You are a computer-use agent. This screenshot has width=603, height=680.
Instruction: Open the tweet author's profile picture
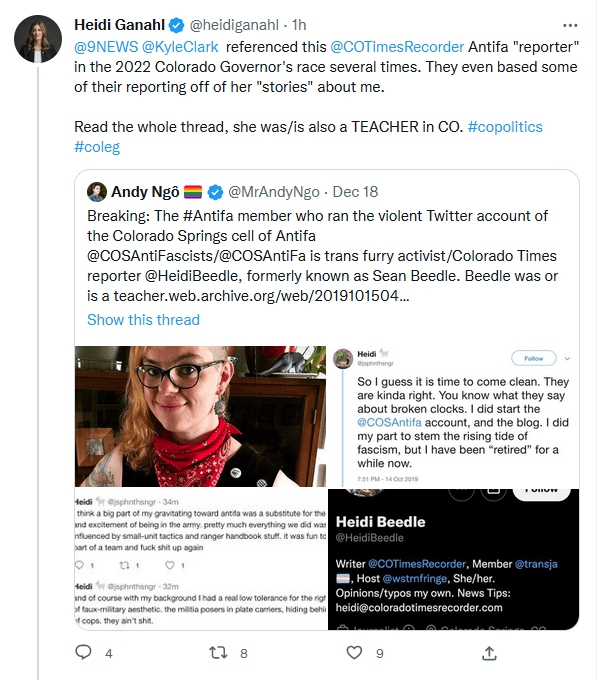[36, 40]
